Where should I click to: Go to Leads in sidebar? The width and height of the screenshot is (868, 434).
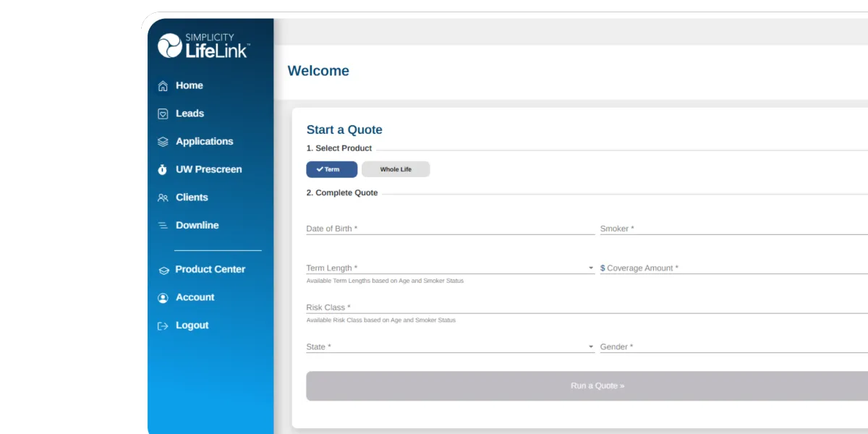[x=190, y=114]
